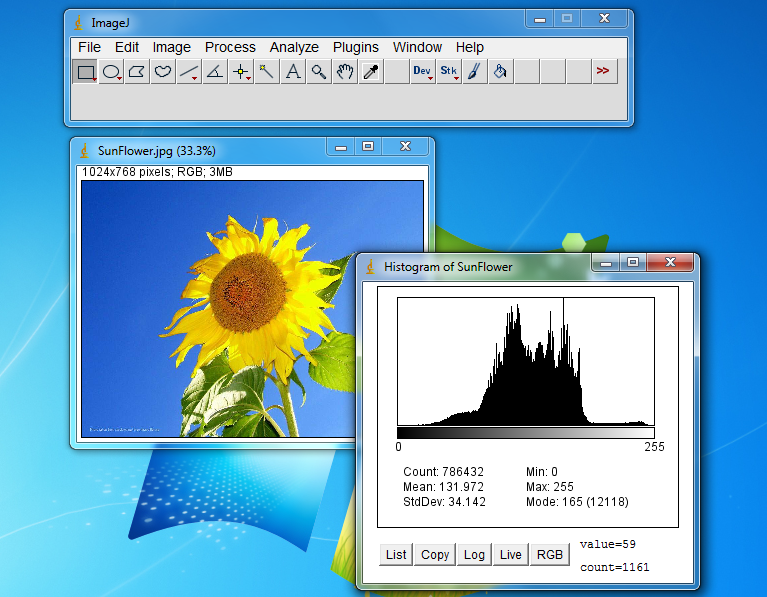This screenshot has width=767, height=597.
Task: Select the Text tool
Action: pyautogui.click(x=293, y=72)
